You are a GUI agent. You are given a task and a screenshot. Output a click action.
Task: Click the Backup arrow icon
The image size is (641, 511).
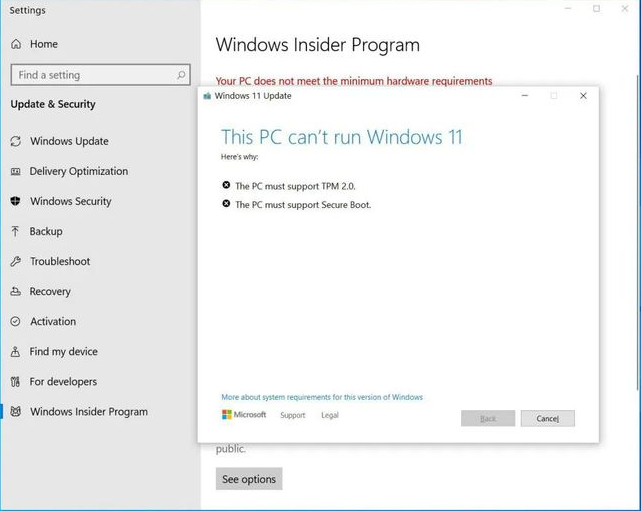point(16,231)
